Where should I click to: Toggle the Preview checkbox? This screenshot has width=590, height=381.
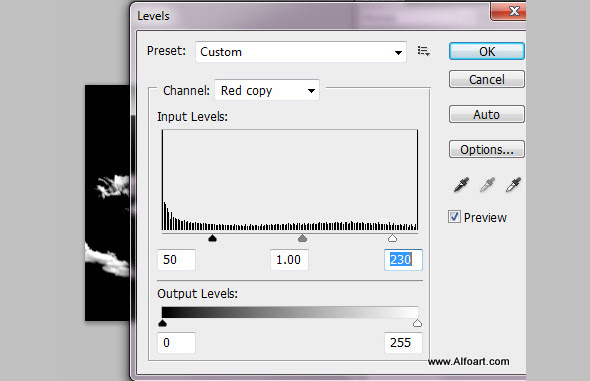coord(454,217)
